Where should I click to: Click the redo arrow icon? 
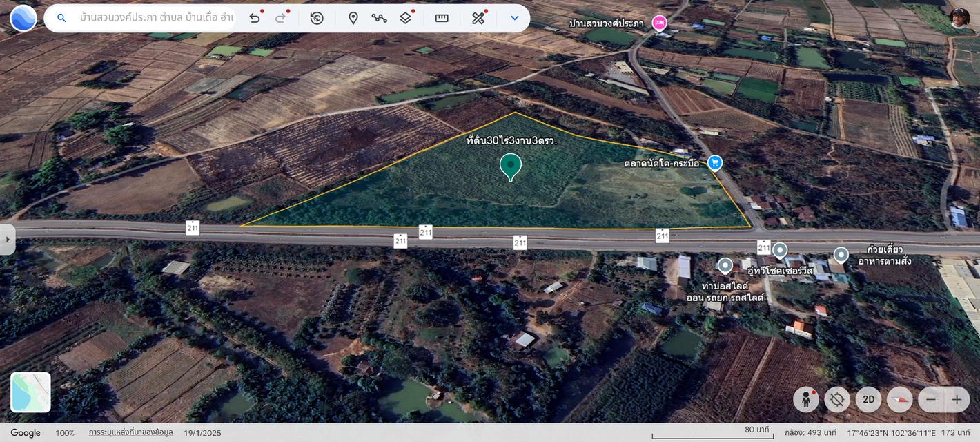[281, 18]
